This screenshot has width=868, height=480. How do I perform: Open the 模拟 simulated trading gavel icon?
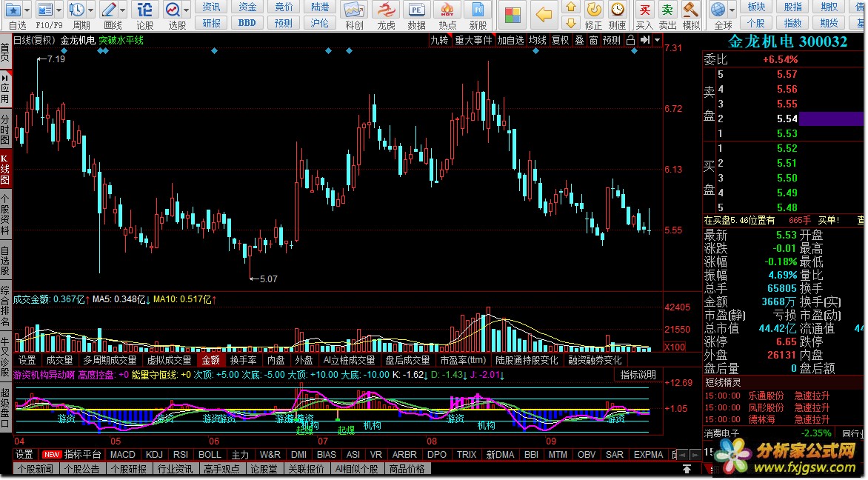690,10
